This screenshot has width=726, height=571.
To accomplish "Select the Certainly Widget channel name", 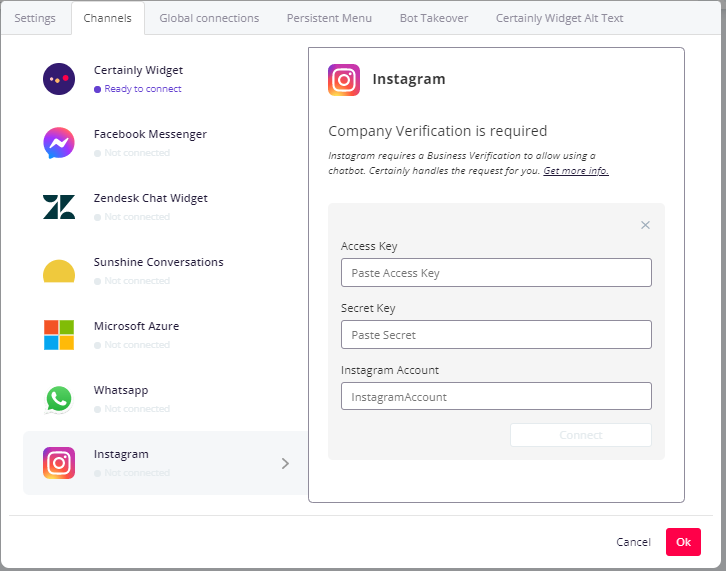I will [138, 70].
